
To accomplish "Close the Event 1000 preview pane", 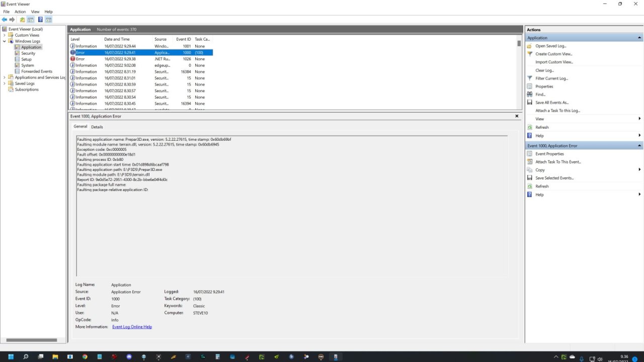I will pyautogui.click(x=517, y=116).
